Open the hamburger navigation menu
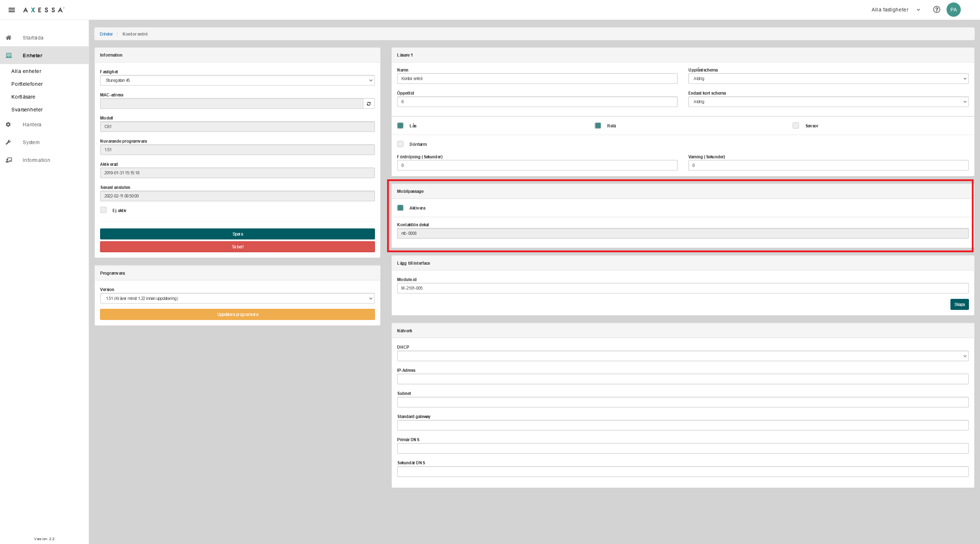The height and width of the screenshot is (544, 980). [12, 10]
